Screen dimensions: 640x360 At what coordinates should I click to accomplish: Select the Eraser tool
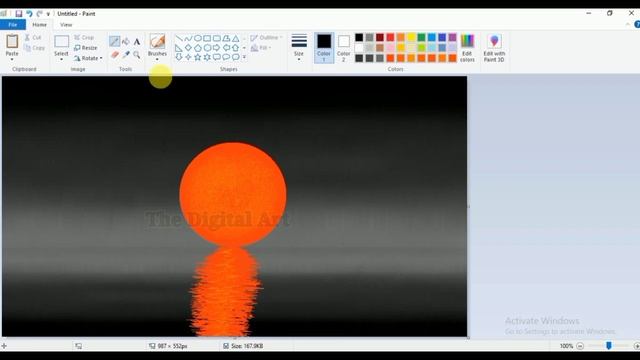point(115,55)
